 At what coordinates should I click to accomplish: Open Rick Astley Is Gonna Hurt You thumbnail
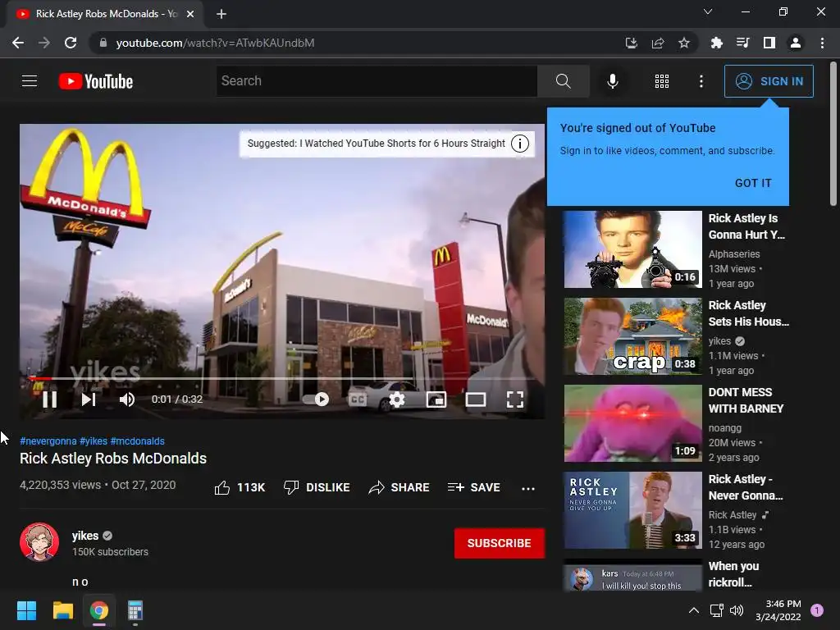pos(632,249)
